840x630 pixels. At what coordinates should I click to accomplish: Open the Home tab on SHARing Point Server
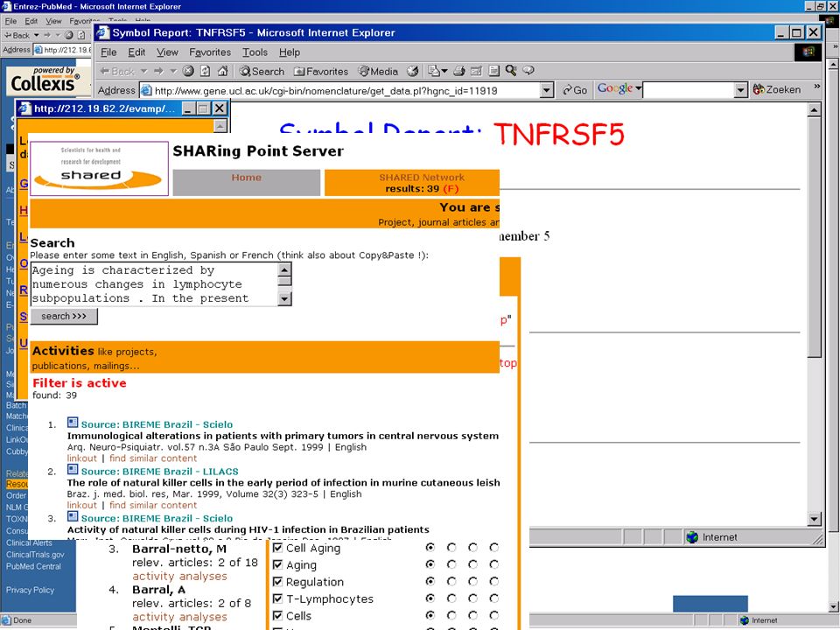click(247, 183)
